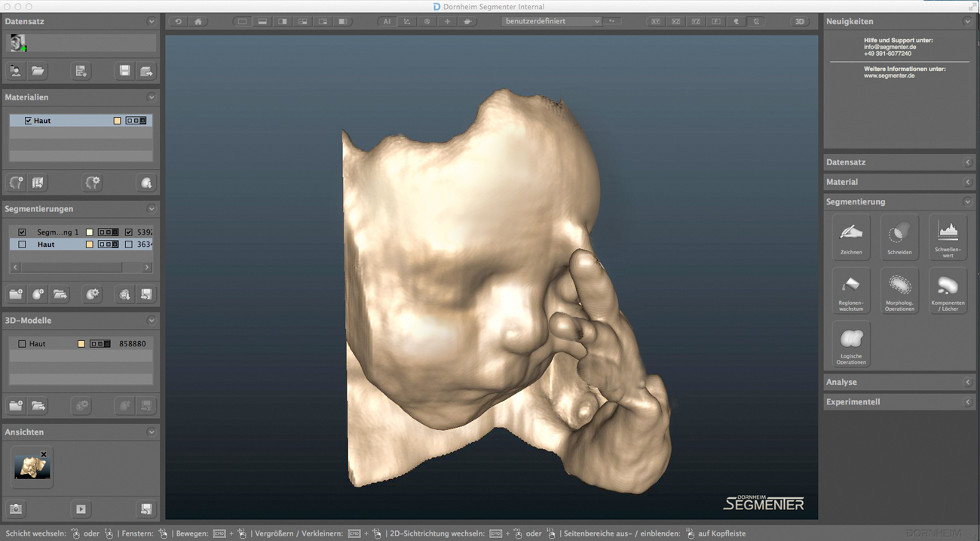This screenshot has width=980, height=541.
Task: Open Logische Operationen tool
Action: [x=851, y=344]
